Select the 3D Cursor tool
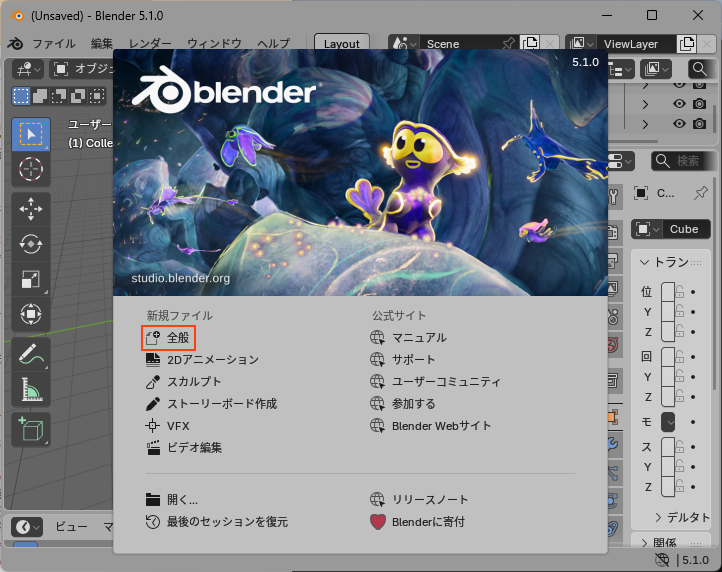This screenshot has width=722, height=572. click(31, 169)
